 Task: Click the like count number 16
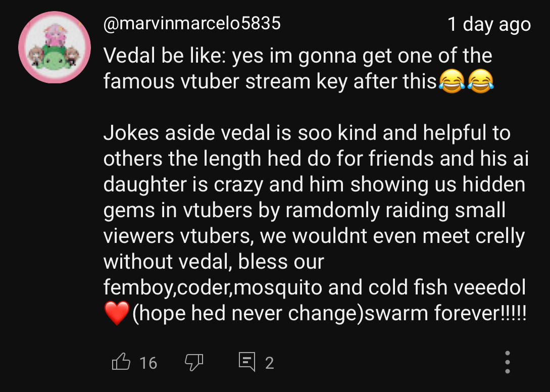coord(148,363)
